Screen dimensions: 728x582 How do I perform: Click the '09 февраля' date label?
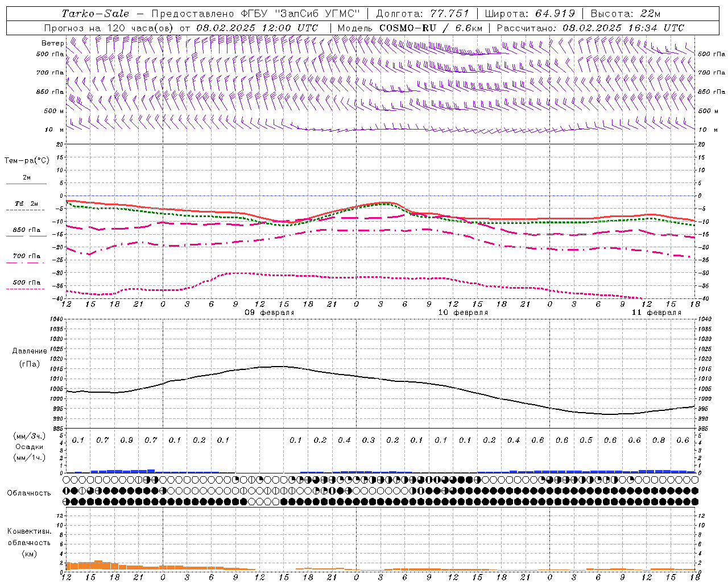click(x=269, y=313)
